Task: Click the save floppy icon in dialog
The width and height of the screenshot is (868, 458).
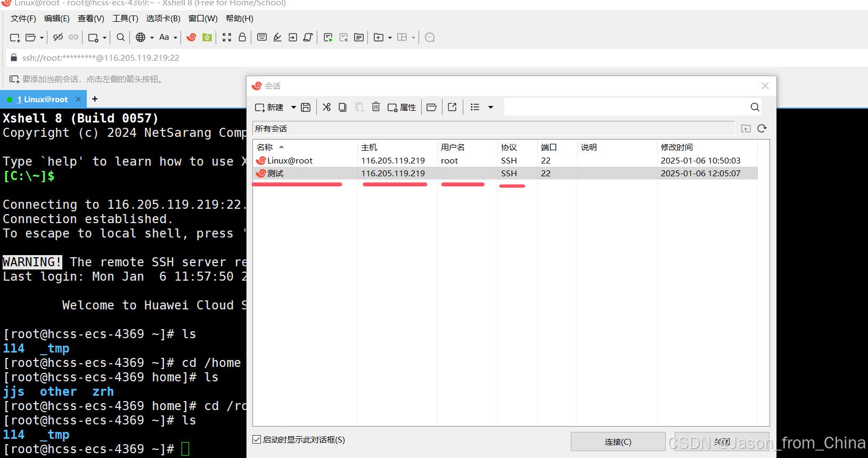Action: click(306, 107)
